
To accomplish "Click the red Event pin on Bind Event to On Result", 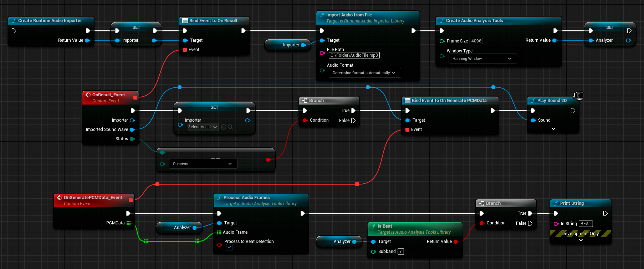I will coord(185,50).
